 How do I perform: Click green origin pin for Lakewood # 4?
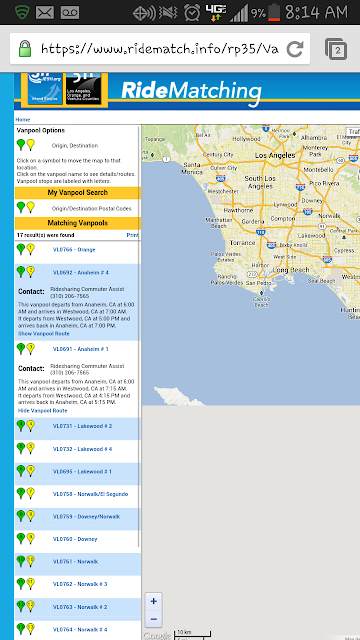pyautogui.click(x=21, y=448)
